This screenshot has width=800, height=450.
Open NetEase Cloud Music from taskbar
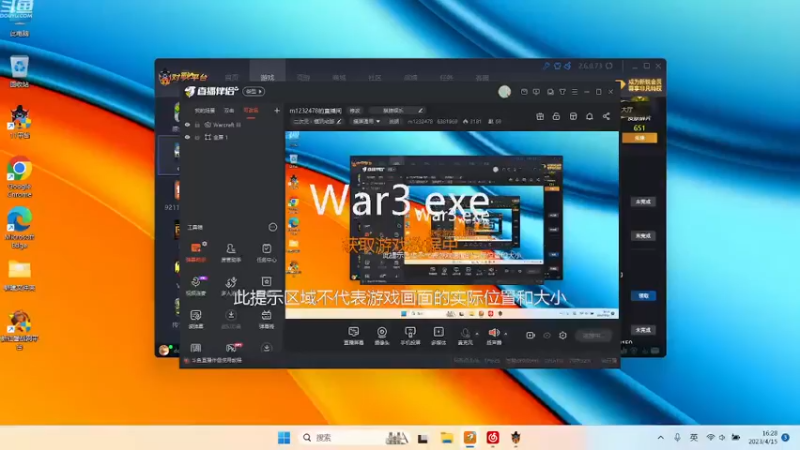pos(492,437)
